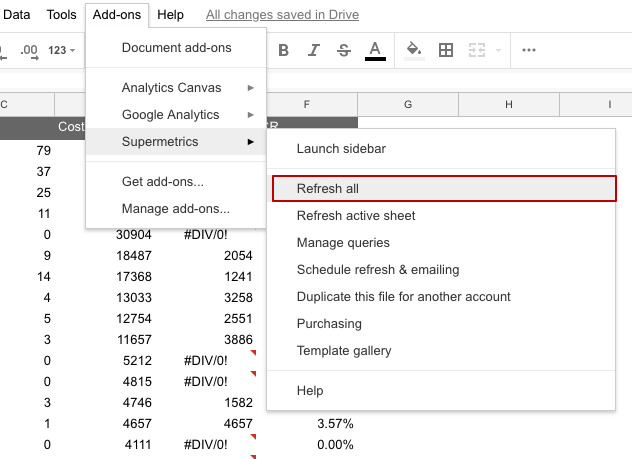Open the Help menu in menu bar

[x=171, y=15]
